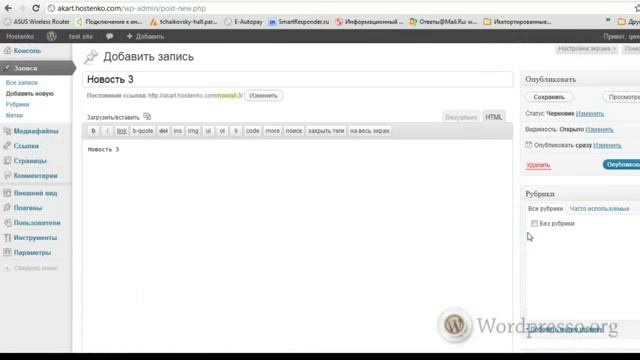Screen dimensions: 640x360
Task: Open Метки submenu
Action: click(x=14, y=115)
